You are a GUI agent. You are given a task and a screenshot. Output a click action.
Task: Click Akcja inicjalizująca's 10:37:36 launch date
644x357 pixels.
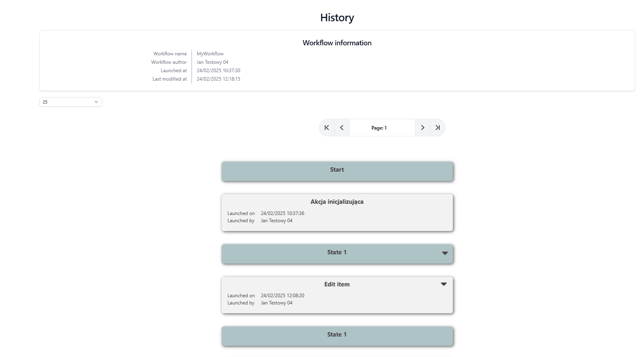pyautogui.click(x=282, y=213)
